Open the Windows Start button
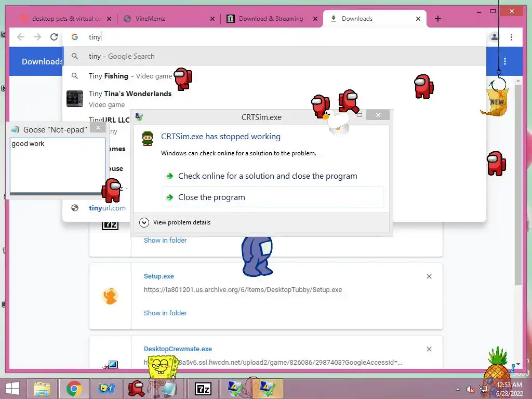The image size is (532, 399). point(13,389)
